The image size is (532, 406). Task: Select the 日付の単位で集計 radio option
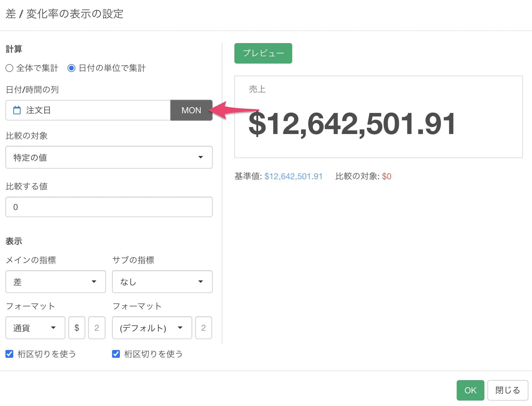pyautogui.click(x=71, y=68)
